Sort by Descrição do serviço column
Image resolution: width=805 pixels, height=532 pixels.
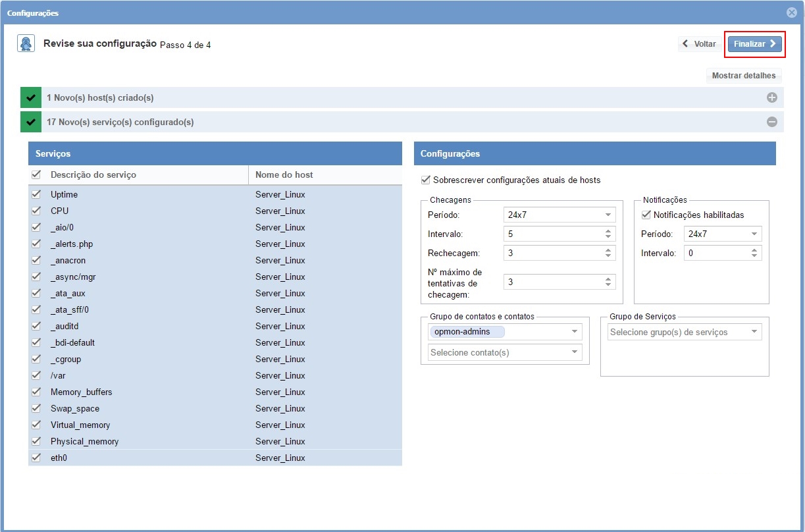[x=93, y=175]
